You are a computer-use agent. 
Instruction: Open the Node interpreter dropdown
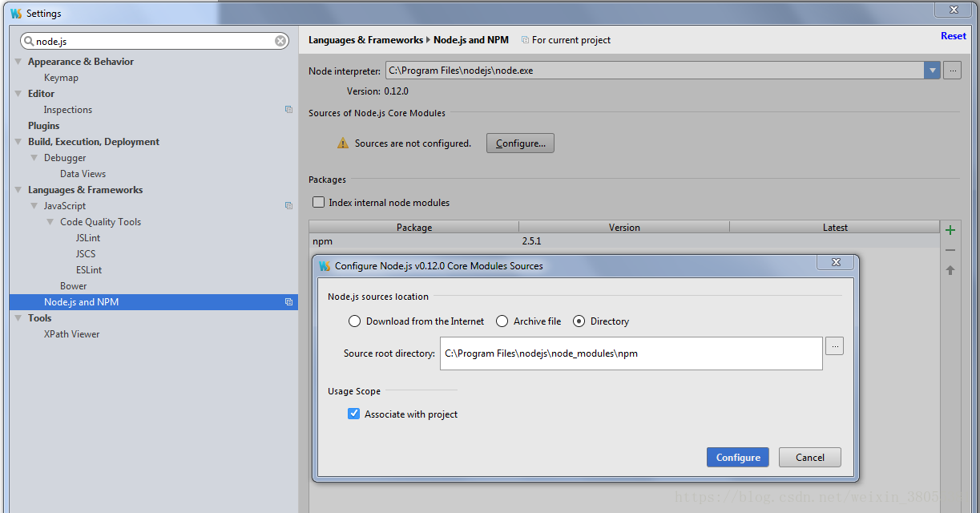[x=932, y=71]
